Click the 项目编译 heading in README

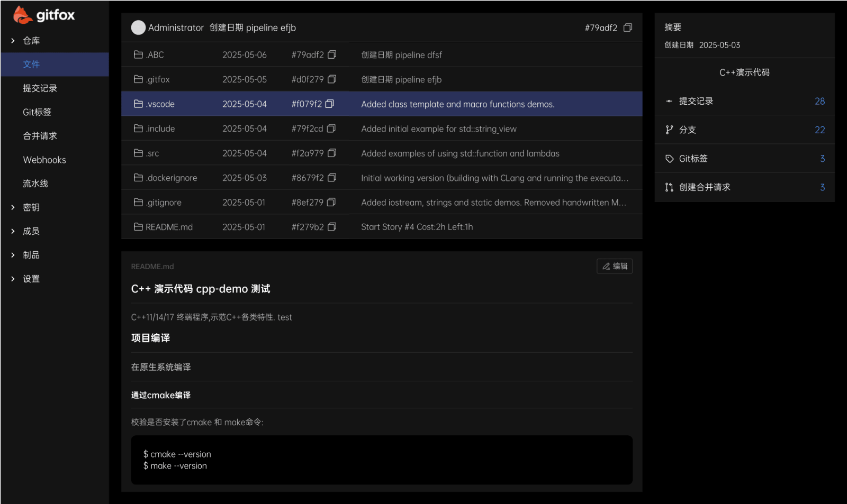click(150, 338)
